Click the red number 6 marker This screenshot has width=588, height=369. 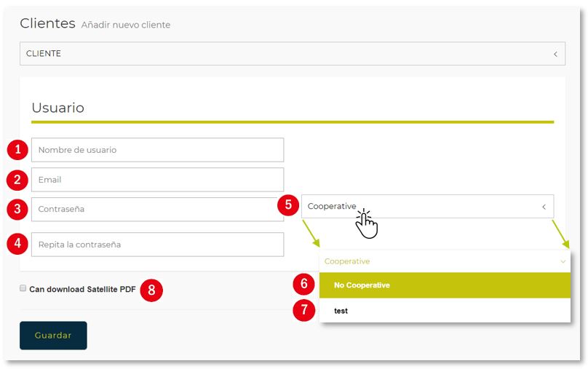point(303,284)
